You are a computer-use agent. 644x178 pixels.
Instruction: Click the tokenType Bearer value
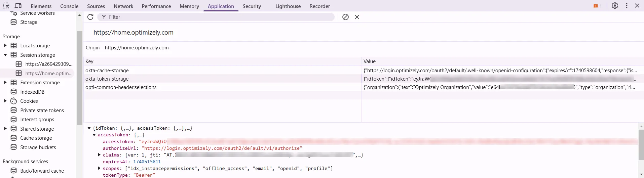pos(144,175)
